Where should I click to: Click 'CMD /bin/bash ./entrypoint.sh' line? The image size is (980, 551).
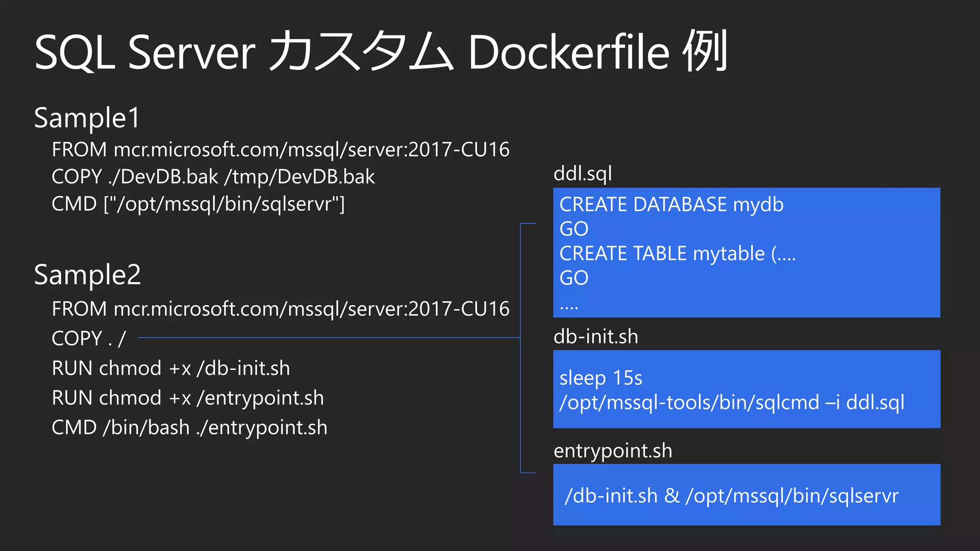pyautogui.click(x=189, y=428)
